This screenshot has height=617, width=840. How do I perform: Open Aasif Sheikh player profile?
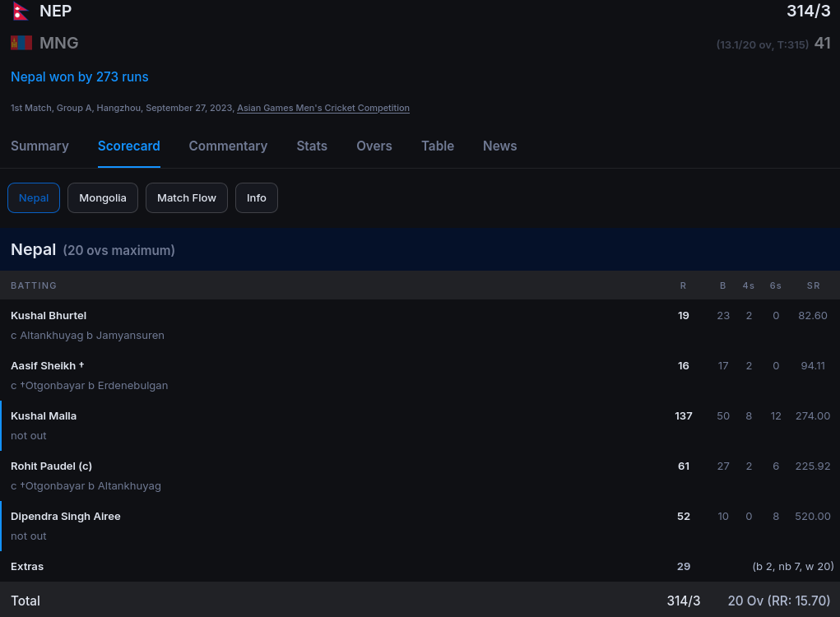point(47,366)
